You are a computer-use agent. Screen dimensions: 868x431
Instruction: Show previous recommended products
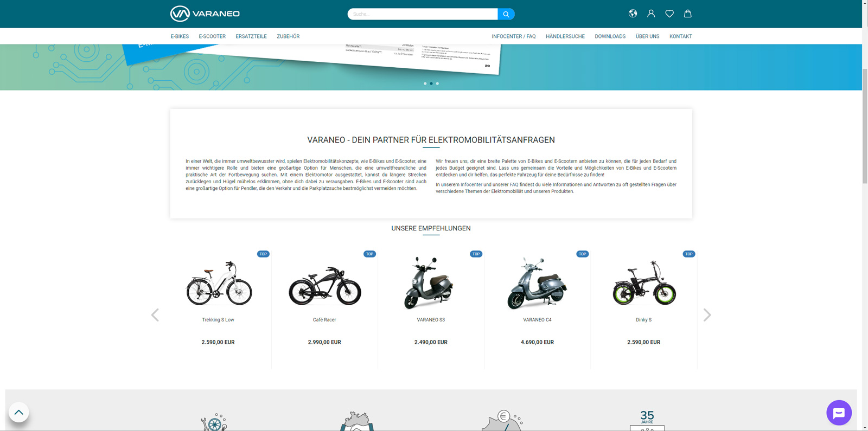pyautogui.click(x=155, y=315)
